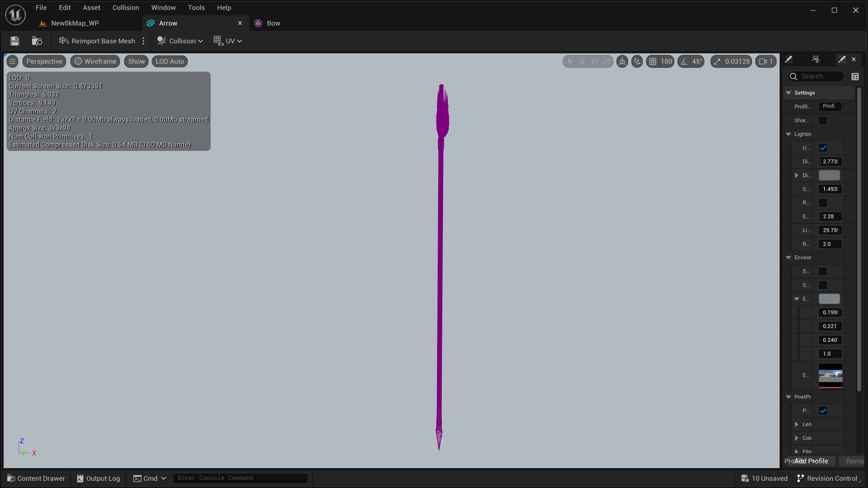
Task: Click the console command input field
Action: coord(240,478)
